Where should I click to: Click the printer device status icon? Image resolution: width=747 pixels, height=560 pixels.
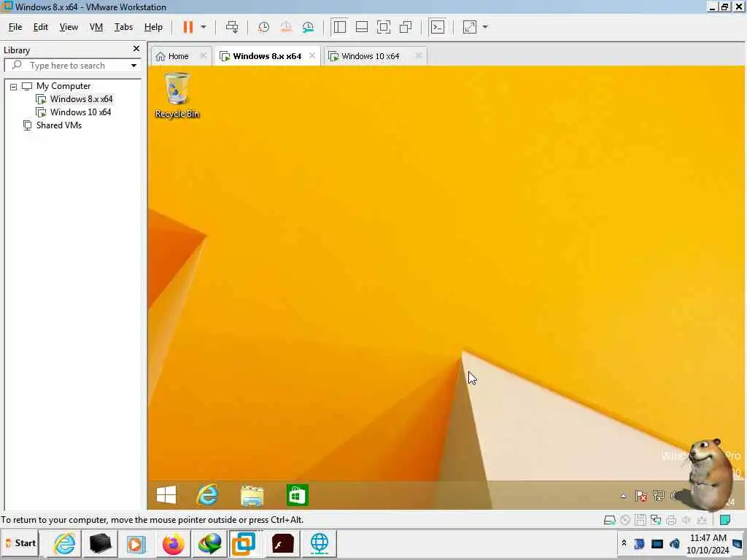(671, 520)
